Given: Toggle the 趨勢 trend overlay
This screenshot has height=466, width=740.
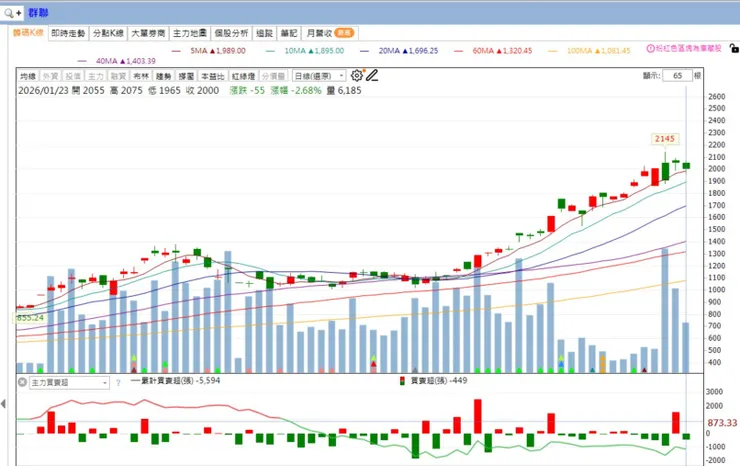Looking at the screenshot, I should coord(164,76).
